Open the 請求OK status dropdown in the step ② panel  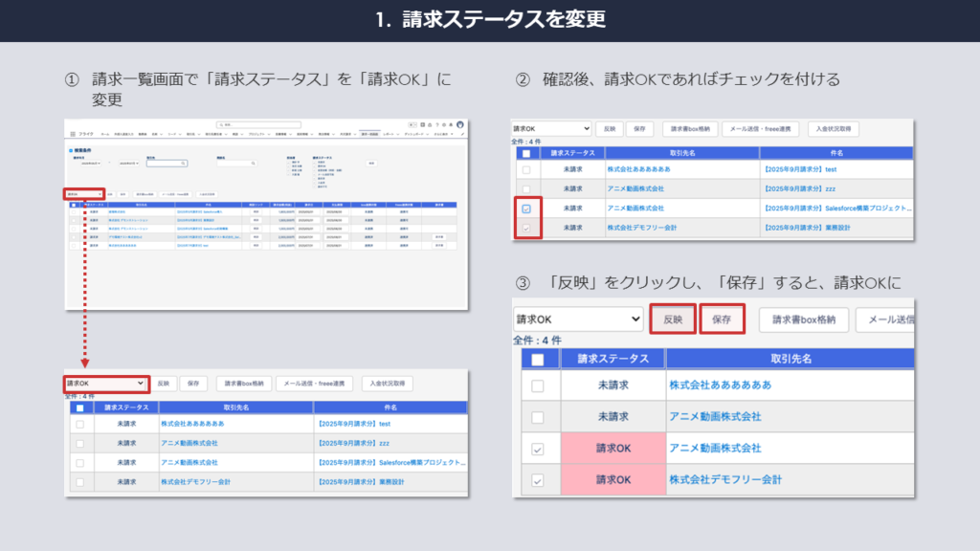551,127
